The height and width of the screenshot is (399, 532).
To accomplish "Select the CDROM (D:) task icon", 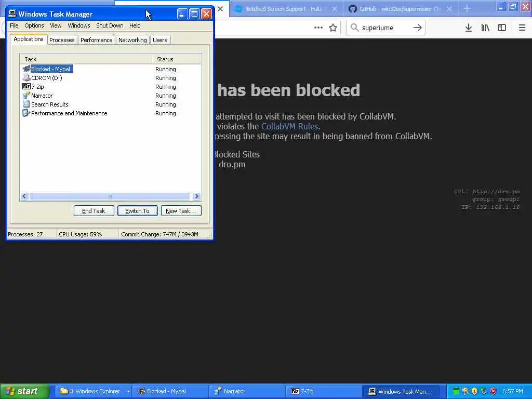I will (26, 78).
